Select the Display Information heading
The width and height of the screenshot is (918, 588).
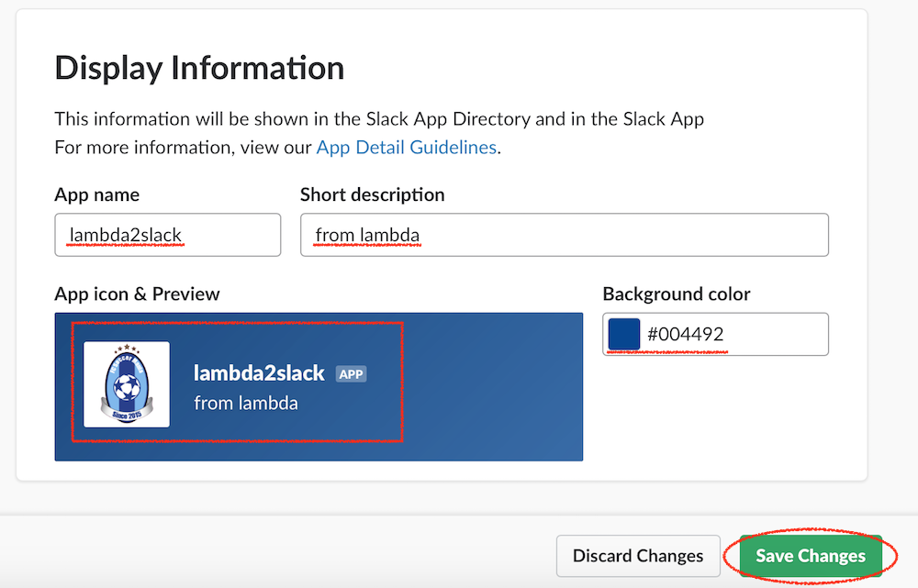pos(199,68)
